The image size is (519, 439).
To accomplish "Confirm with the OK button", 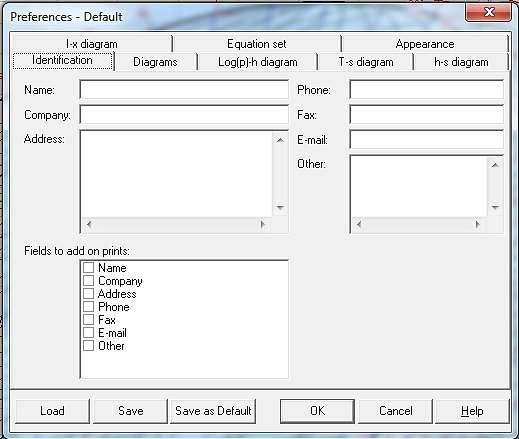I will 317,411.
